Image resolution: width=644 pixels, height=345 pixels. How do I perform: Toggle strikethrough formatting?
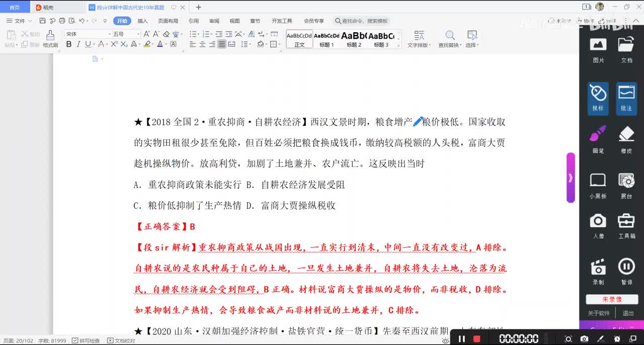(101, 44)
